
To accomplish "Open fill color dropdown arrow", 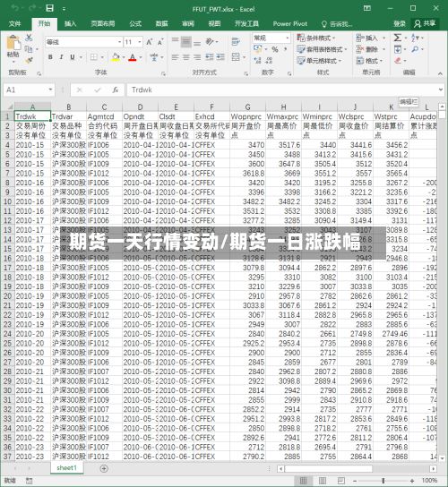I will [x=124, y=57].
